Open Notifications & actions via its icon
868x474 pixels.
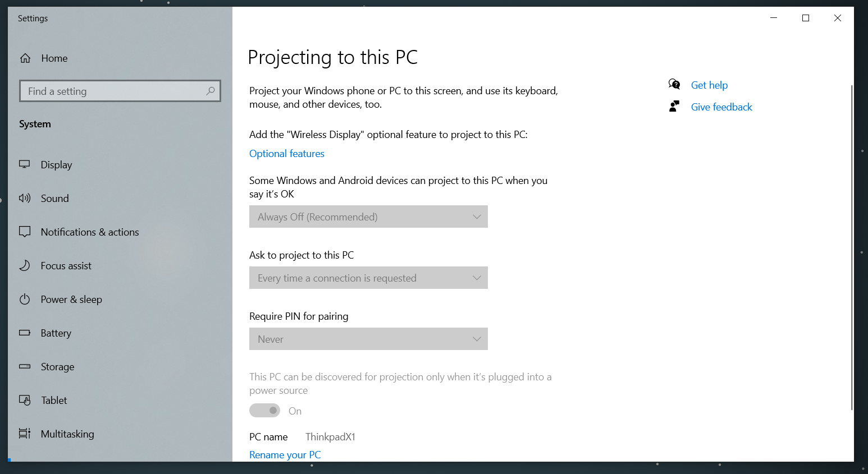click(x=25, y=232)
